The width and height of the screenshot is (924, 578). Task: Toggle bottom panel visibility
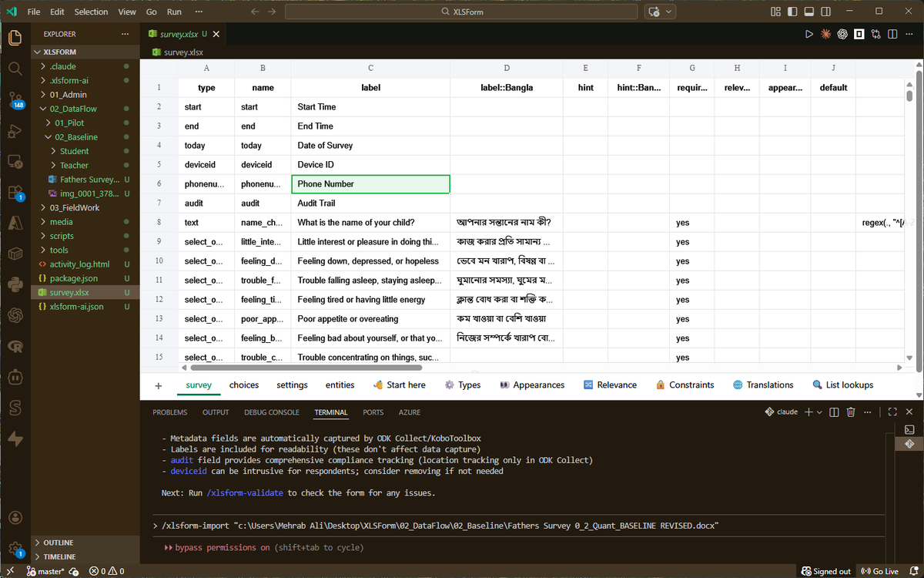point(809,12)
